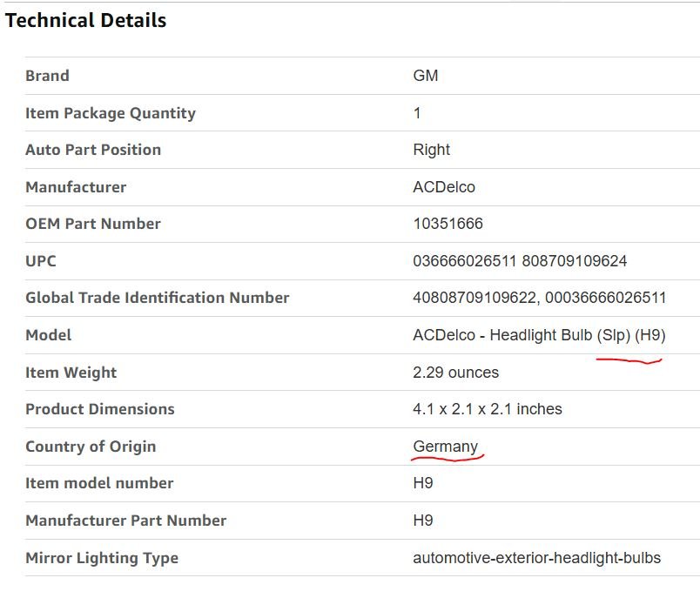
Task: Click the Manufacturer row label
Action: 76,187
